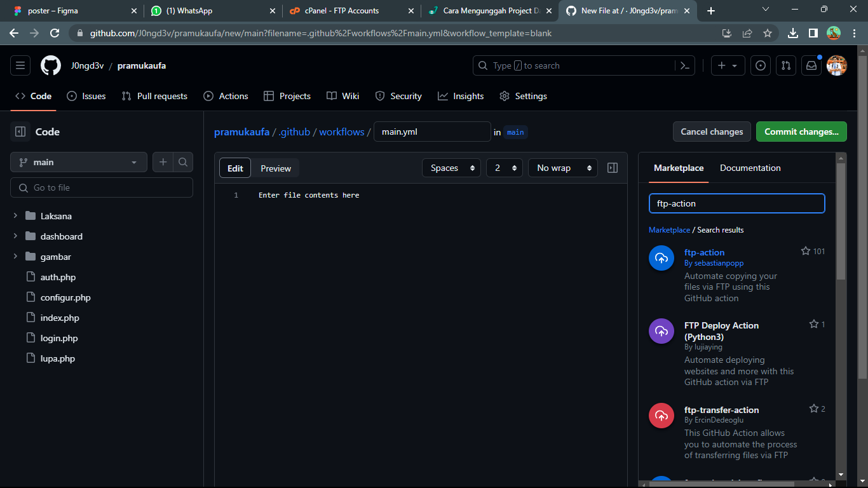This screenshot has height=488, width=868.
Task: Open Chrome three-dot menu
Action: tap(854, 33)
